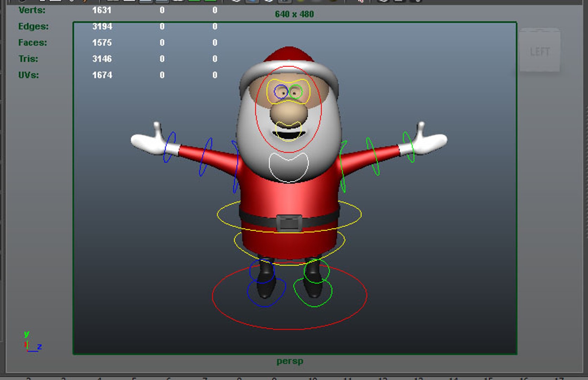588x380 pixels.
Task: Click Santa's red hat mesh
Action: click(x=289, y=55)
